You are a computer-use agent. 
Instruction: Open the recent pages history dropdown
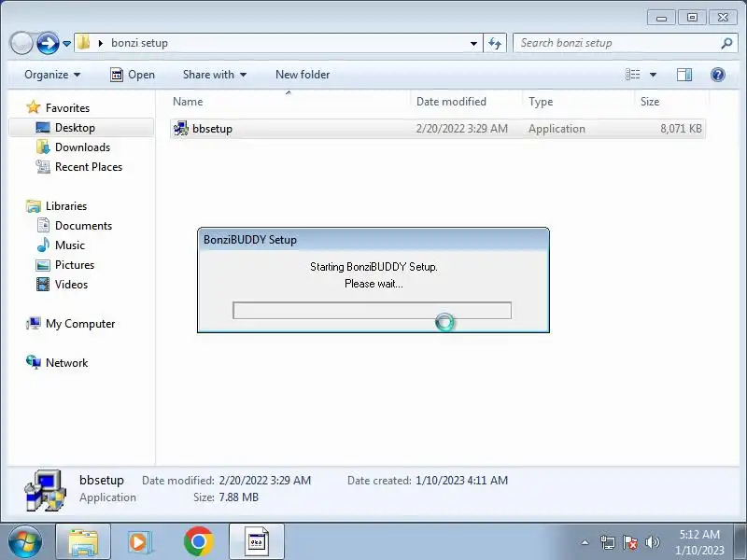66,44
